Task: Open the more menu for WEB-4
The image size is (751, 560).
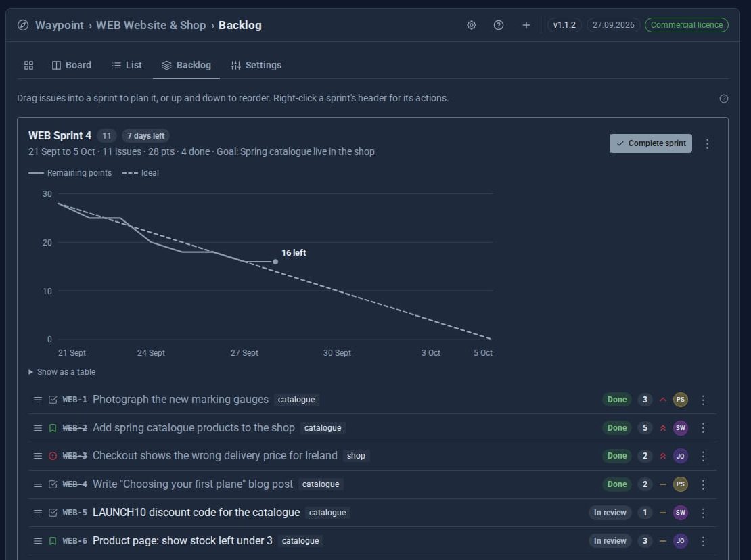Action: [x=703, y=484]
